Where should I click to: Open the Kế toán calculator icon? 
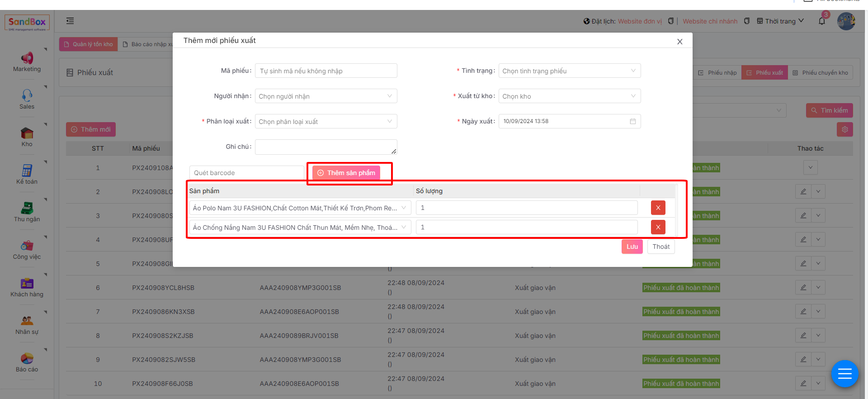point(27,171)
